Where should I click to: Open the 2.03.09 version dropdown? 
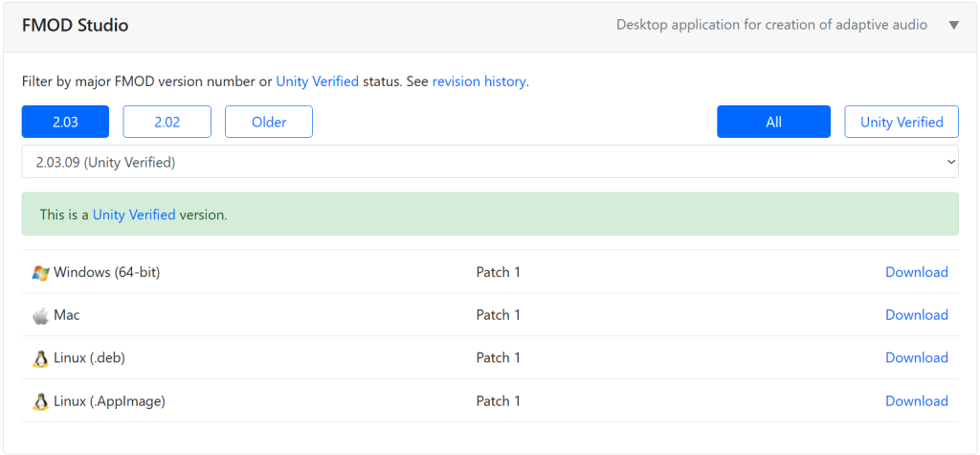click(x=490, y=162)
